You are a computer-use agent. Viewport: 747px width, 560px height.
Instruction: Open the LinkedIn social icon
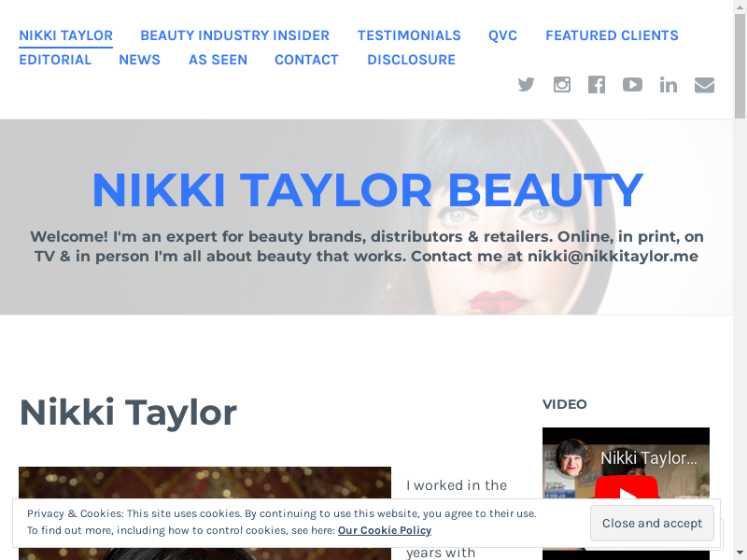(x=669, y=85)
